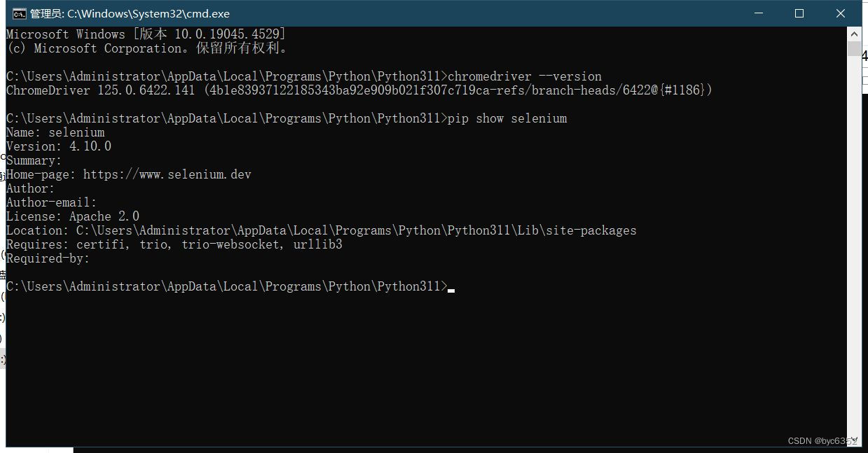Select the https://www.selenium.dev URL text
Image resolution: width=868 pixels, height=453 pixels.
(167, 174)
